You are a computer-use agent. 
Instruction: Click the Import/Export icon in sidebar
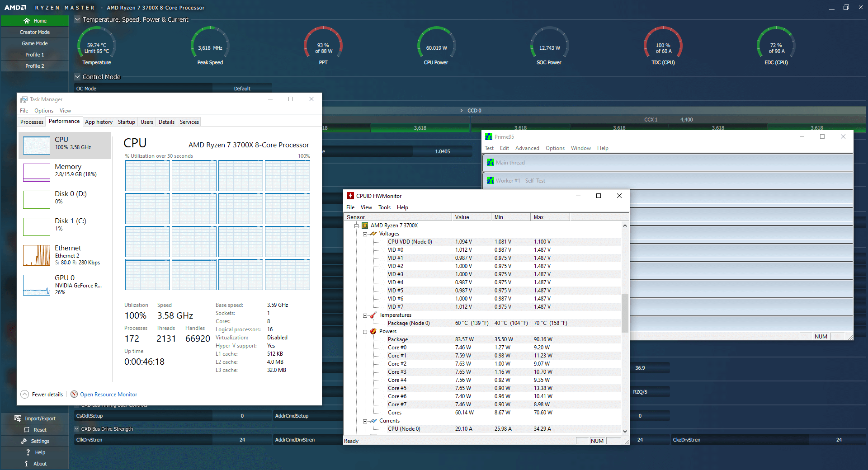coord(18,418)
